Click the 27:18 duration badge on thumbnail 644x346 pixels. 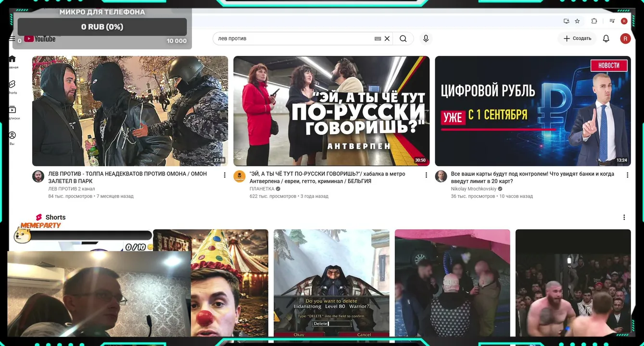point(219,160)
